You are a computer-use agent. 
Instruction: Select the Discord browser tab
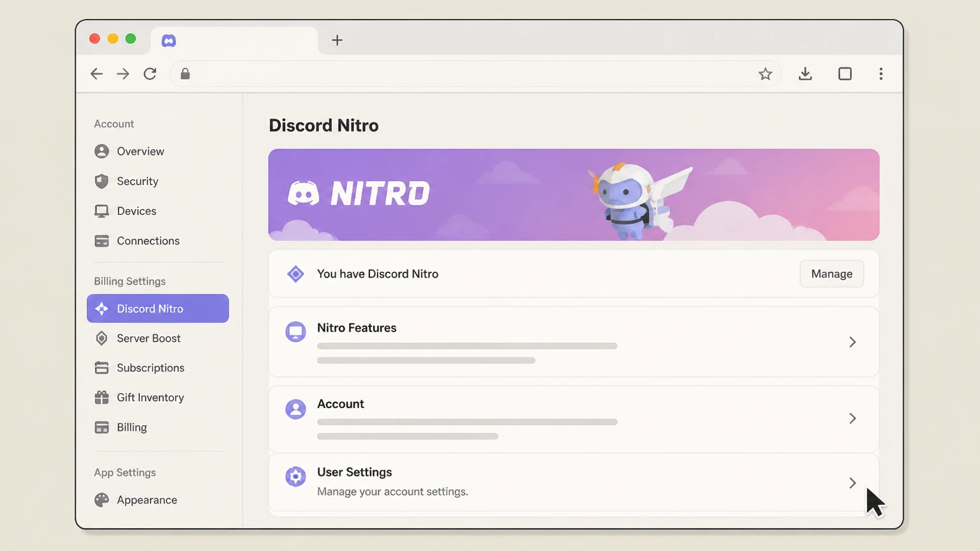pos(234,40)
